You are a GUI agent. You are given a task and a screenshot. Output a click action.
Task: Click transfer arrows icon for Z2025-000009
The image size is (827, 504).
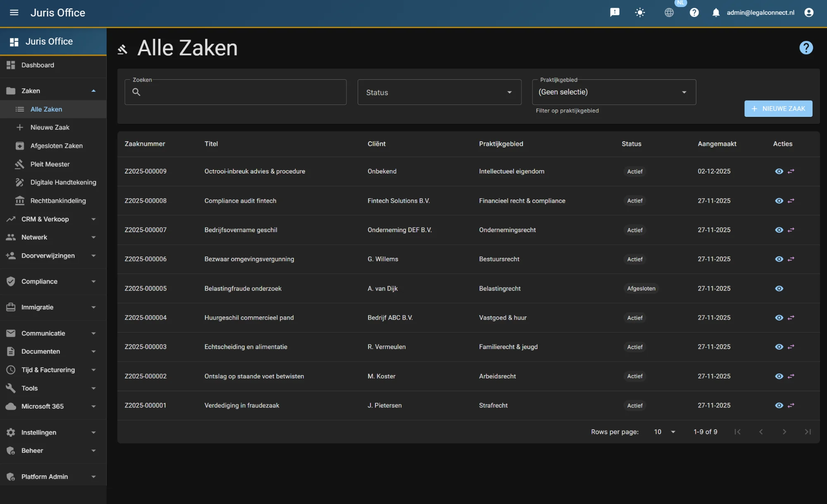(x=791, y=171)
